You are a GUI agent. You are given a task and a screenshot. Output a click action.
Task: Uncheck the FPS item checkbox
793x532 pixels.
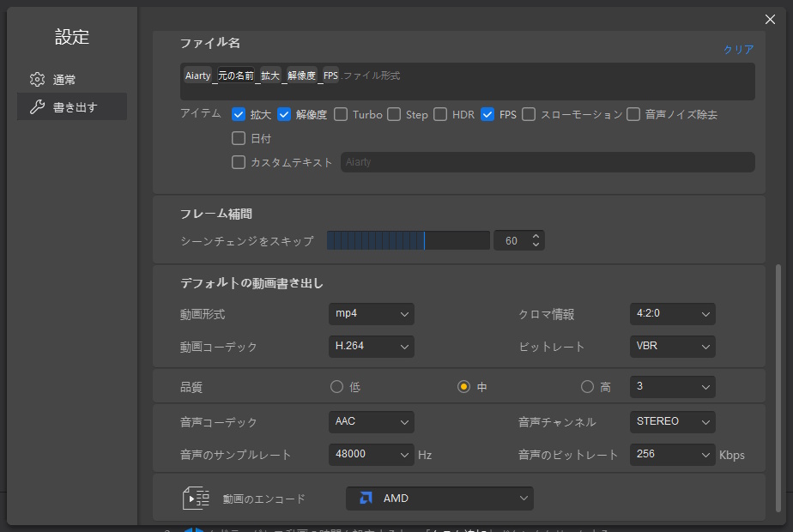coord(487,114)
